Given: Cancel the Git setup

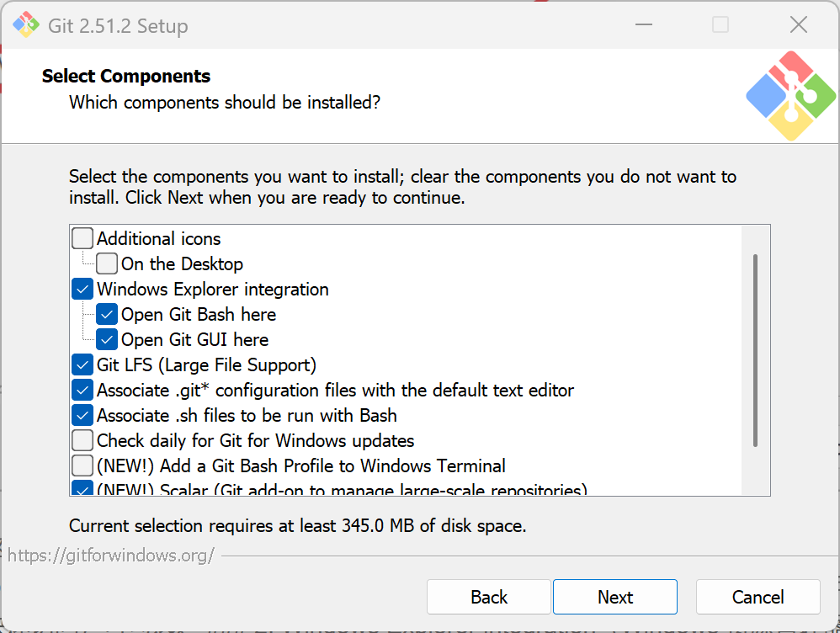Looking at the screenshot, I should (x=758, y=597).
